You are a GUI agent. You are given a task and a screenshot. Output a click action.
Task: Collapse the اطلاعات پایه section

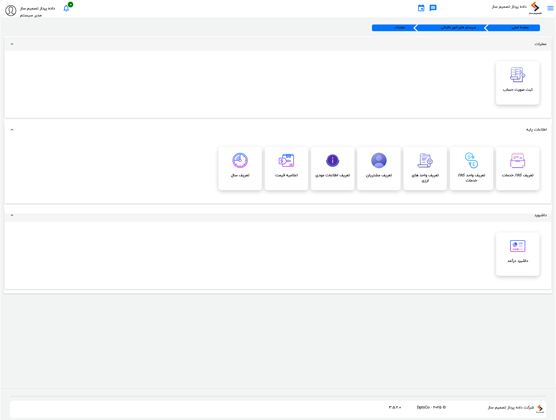(x=12, y=129)
